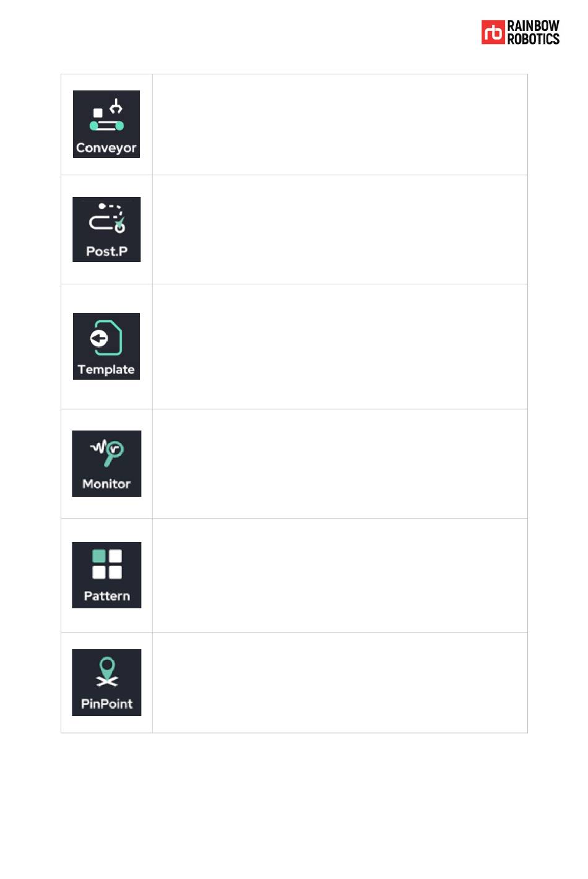Click the empty description cell beside Post.P
Image resolution: width=588 pixels, height=879 pixels.
click(340, 230)
